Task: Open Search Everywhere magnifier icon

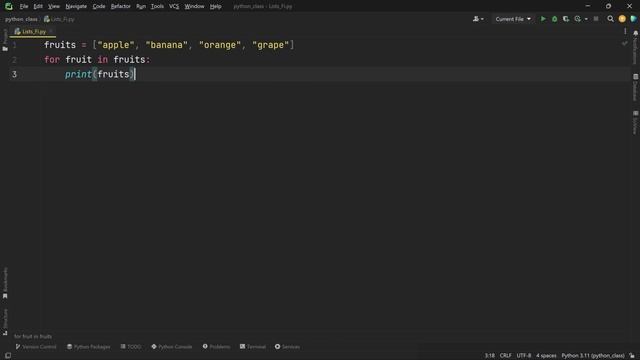Action: coord(610,19)
